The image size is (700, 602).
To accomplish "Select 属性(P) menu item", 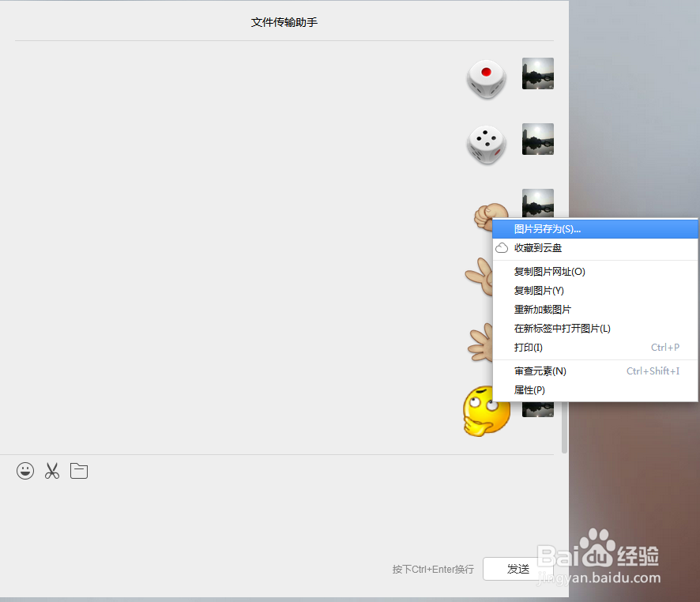I will click(x=595, y=390).
